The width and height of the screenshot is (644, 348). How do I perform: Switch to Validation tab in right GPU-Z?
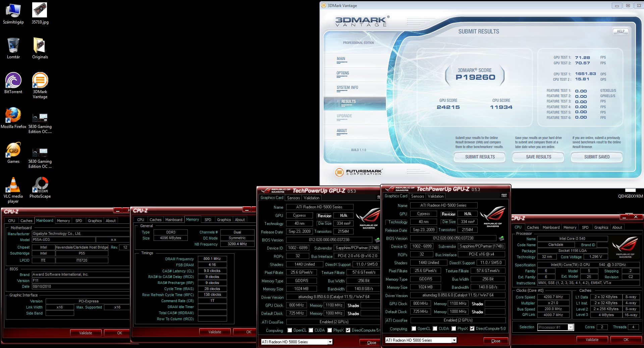pos(436,196)
